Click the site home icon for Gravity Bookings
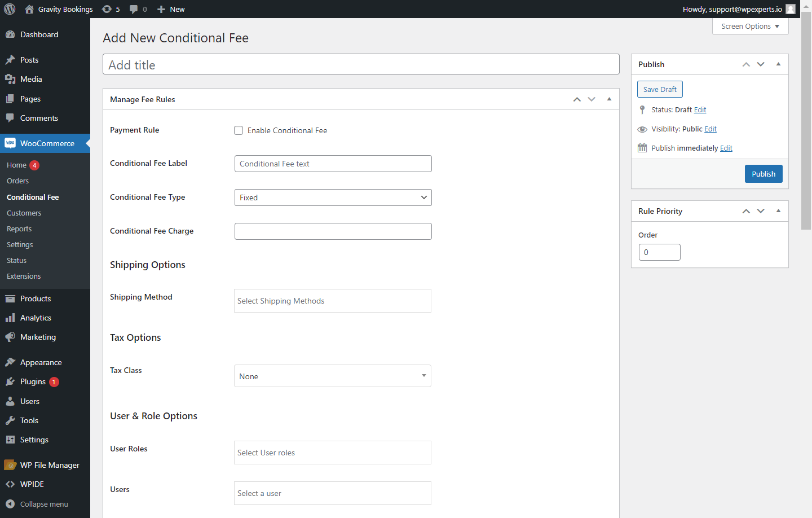 29,9
